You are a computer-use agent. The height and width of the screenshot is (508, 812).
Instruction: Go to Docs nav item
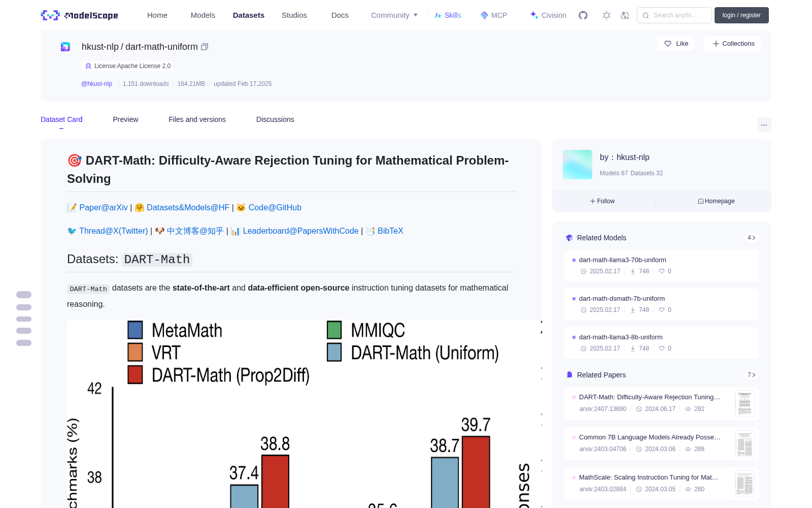pyautogui.click(x=340, y=15)
